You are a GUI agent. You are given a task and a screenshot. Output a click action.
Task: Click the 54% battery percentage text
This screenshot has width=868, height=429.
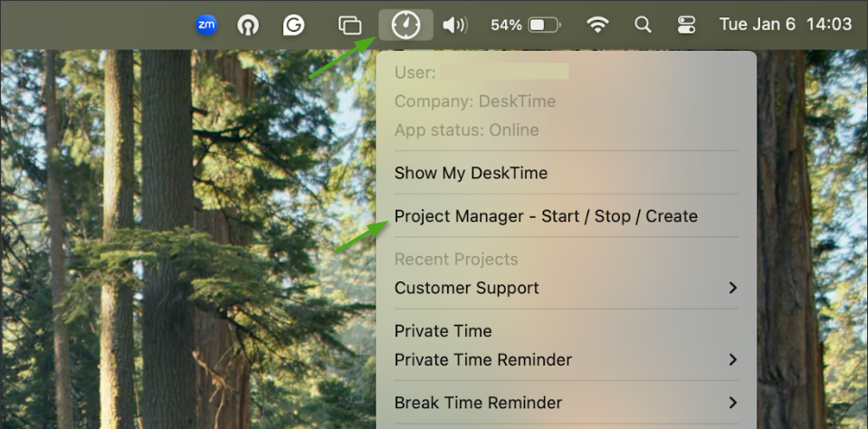click(506, 24)
